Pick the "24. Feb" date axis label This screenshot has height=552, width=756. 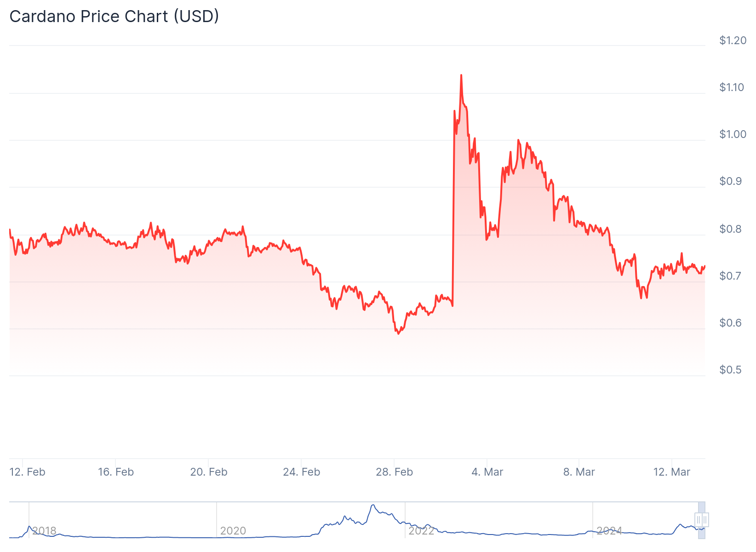point(302,472)
